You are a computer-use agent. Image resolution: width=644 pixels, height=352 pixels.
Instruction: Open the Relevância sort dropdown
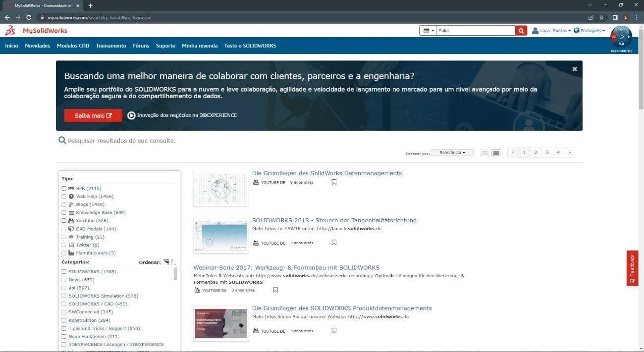452,152
